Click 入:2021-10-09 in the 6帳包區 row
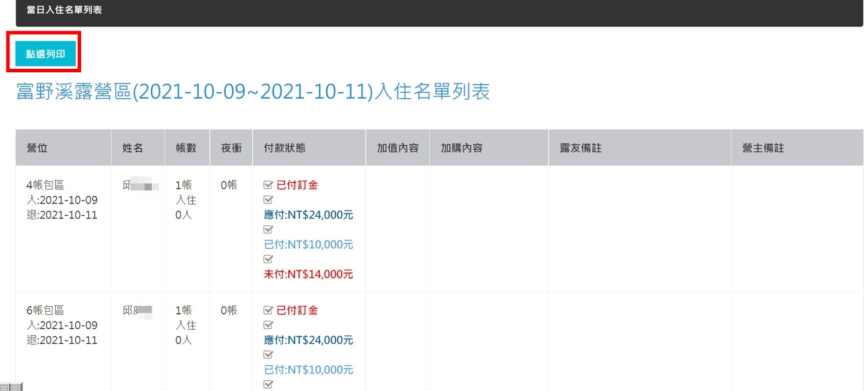868x391 pixels. [62, 325]
